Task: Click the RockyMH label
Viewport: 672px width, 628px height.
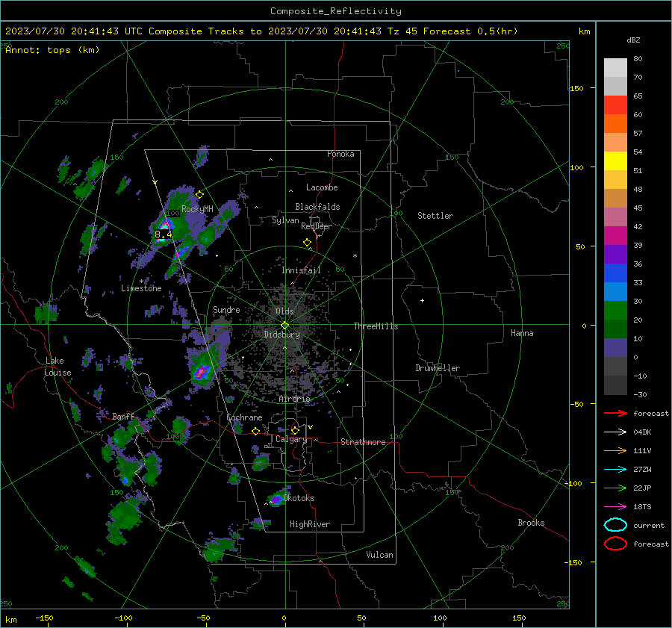Action: (x=197, y=209)
